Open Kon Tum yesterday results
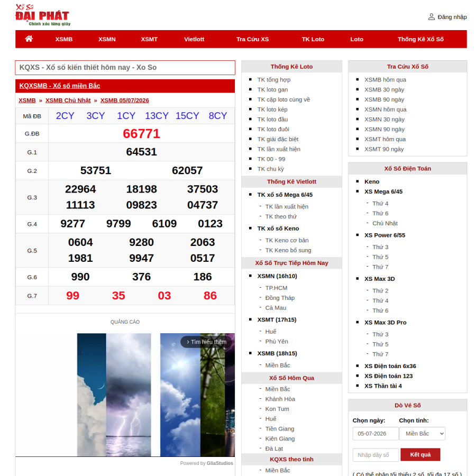 coord(277,409)
